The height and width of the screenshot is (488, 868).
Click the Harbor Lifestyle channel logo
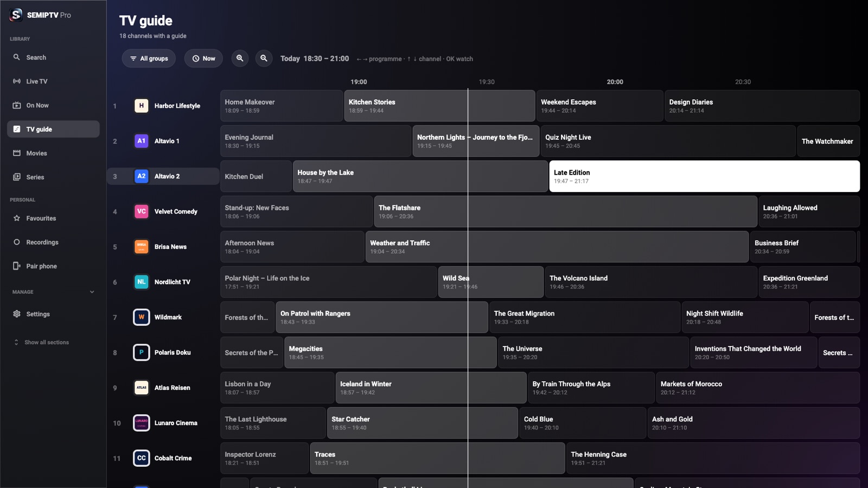[141, 106]
